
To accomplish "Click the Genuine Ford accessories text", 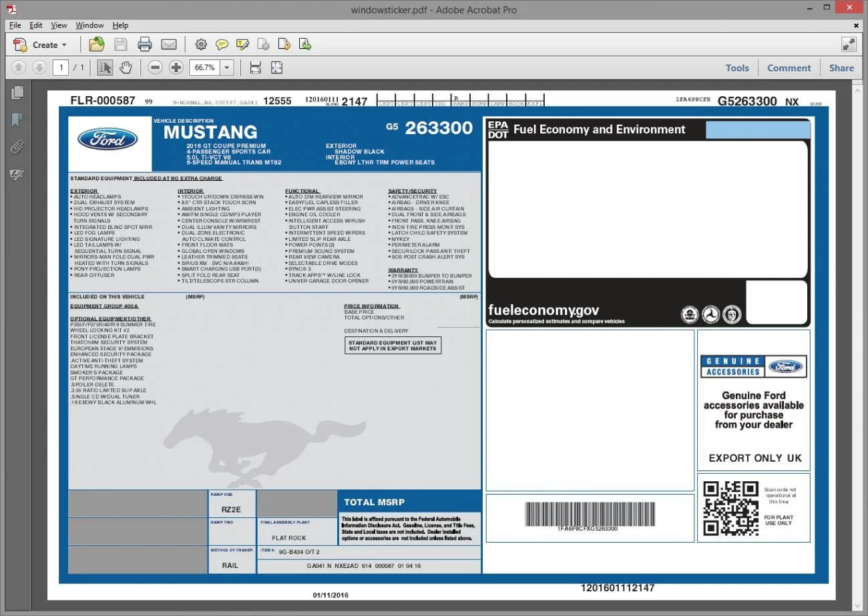I will pos(754,410).
